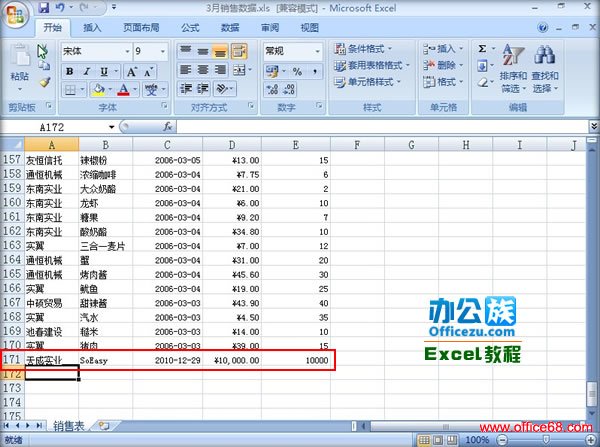
Task: Click 条件格式 button
Action: tap(363, 49)
